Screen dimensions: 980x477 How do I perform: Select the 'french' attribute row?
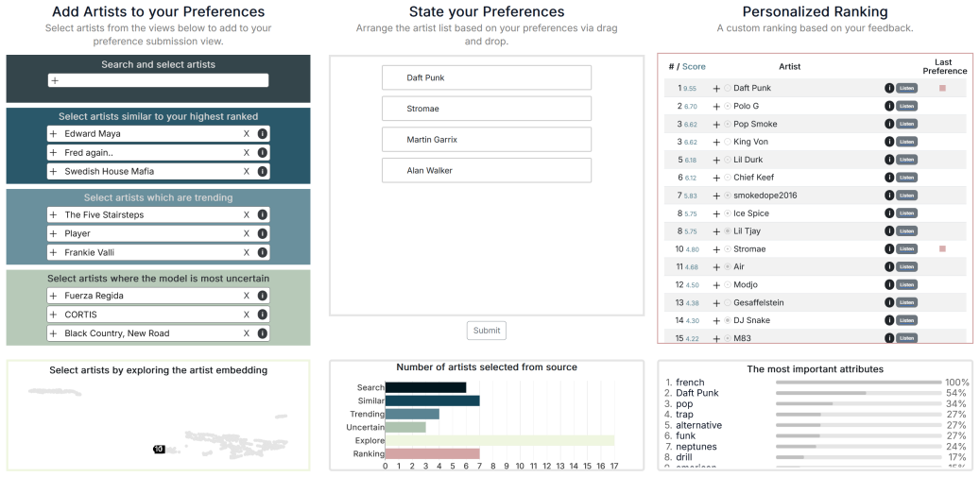pyautogui.click(x=817, y=383)
